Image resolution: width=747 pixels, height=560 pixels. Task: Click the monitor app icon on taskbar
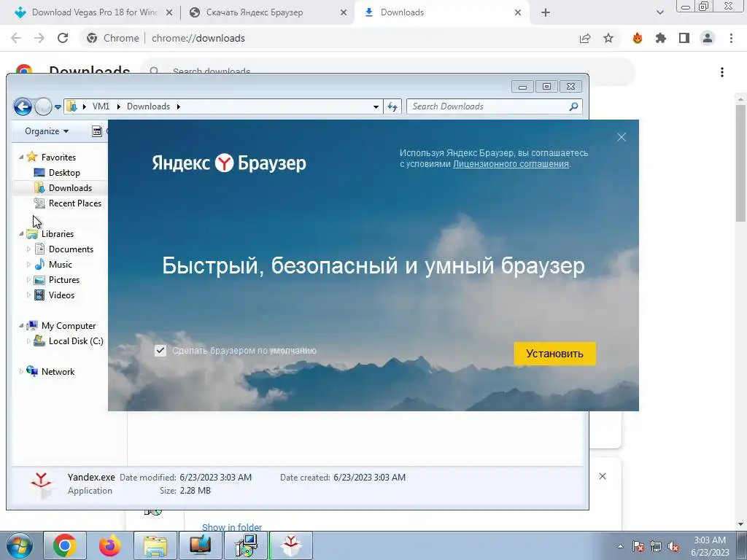coord(201,545)
